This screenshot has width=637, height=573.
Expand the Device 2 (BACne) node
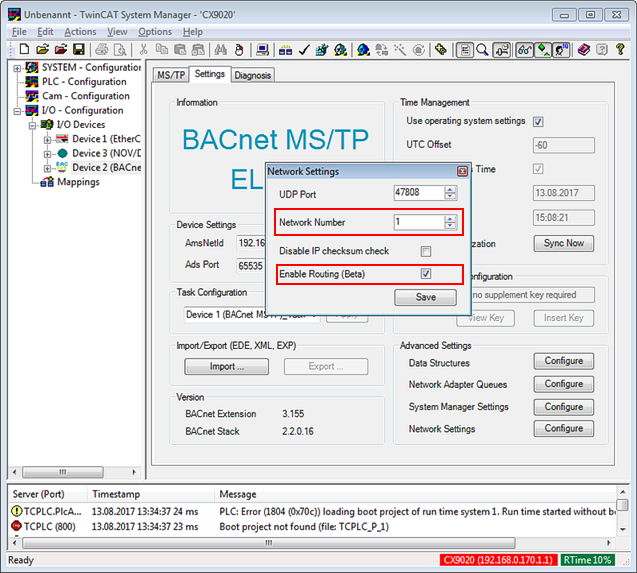click(48, 168)
